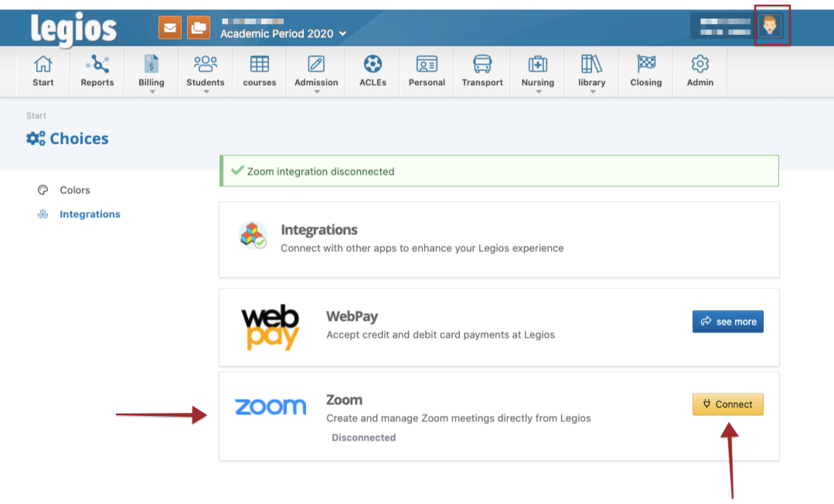Viewport: 834px width, 504px height.
Task: Expand the Billing menu dropdown
Action: (x=151, y=72)
